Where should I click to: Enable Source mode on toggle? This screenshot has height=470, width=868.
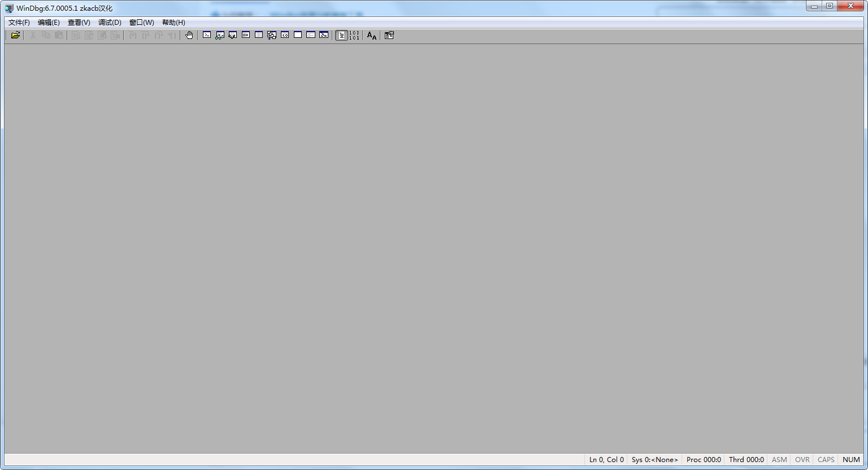coord(341,35)
